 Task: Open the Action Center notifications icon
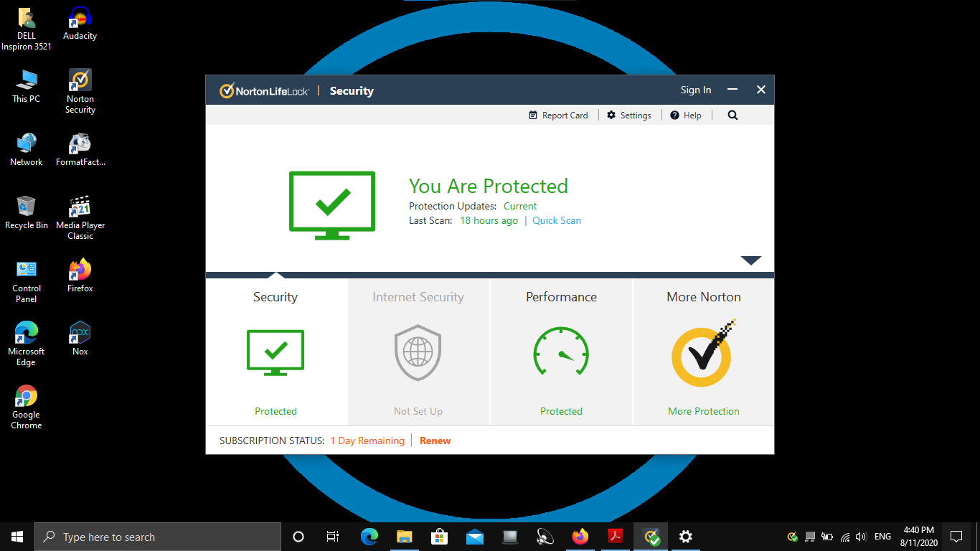[956, 537]
